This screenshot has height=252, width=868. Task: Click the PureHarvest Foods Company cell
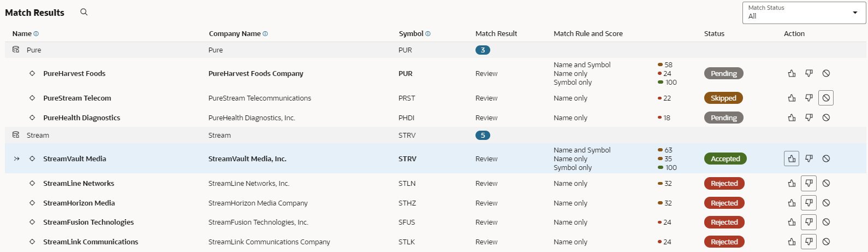tap(255, 74)
